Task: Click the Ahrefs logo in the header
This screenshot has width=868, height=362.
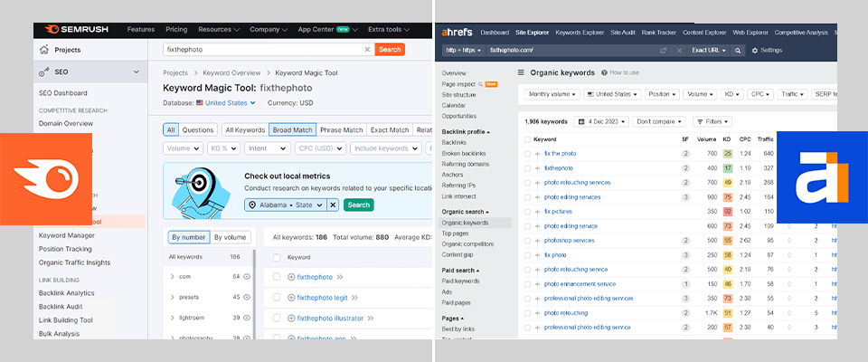Action: pos(456,33)
